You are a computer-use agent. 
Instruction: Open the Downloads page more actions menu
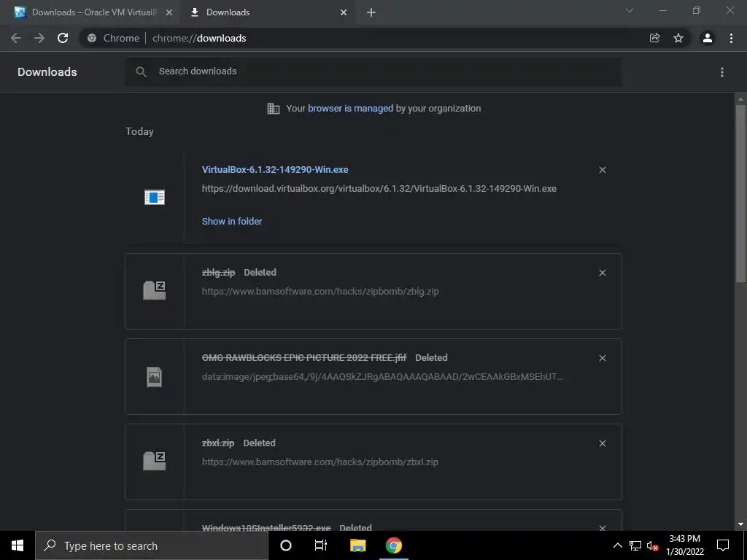pos(722,72)
